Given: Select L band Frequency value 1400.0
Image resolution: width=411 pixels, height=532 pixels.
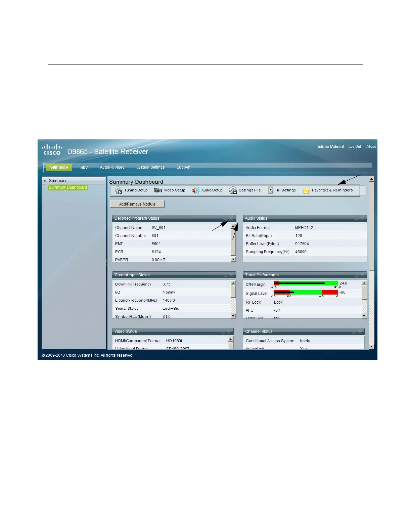Looking at the screenshot, I should tap(169, 300).
